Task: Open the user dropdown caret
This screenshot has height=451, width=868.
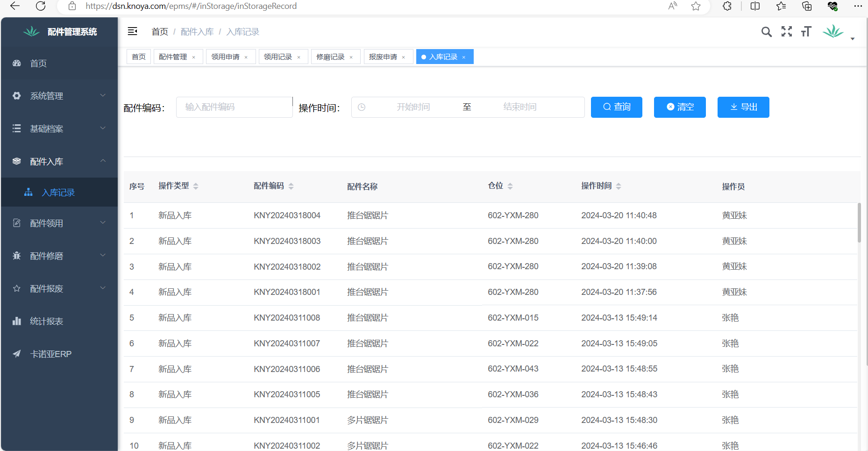Action: click(853, 39)
